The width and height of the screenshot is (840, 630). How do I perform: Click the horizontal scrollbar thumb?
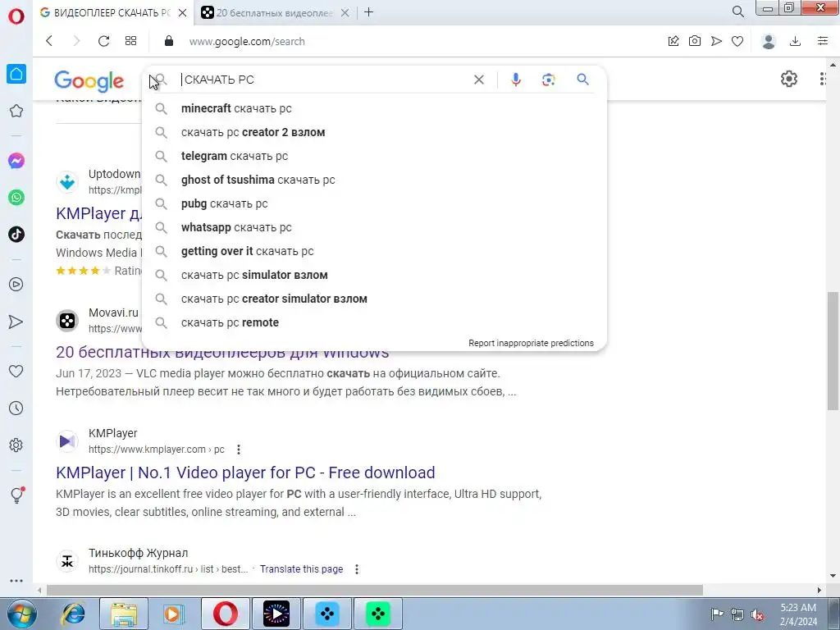click(374, 590)
